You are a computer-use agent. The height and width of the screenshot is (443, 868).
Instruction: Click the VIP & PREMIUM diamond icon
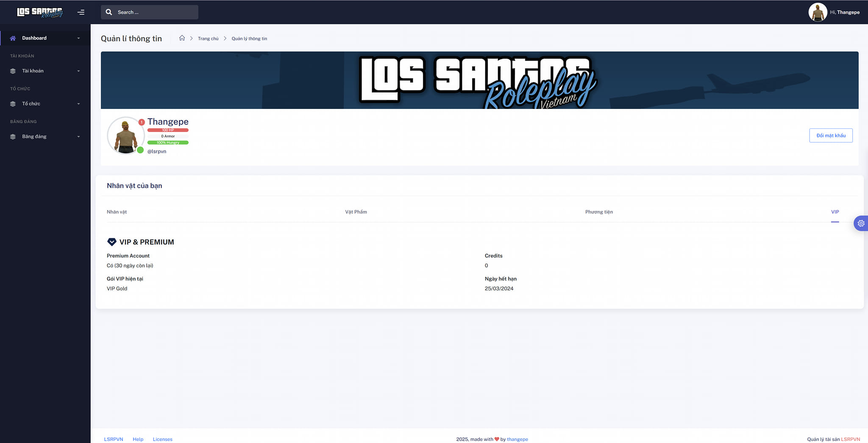click(x=112, y=242)
